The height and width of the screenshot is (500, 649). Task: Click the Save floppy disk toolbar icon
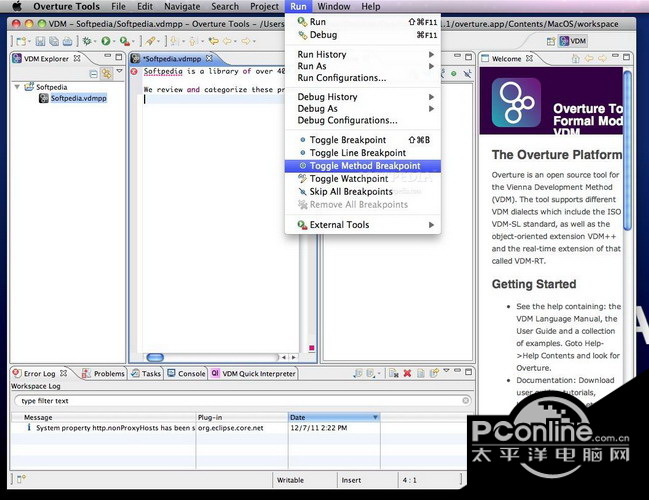[x=40, y=41]
